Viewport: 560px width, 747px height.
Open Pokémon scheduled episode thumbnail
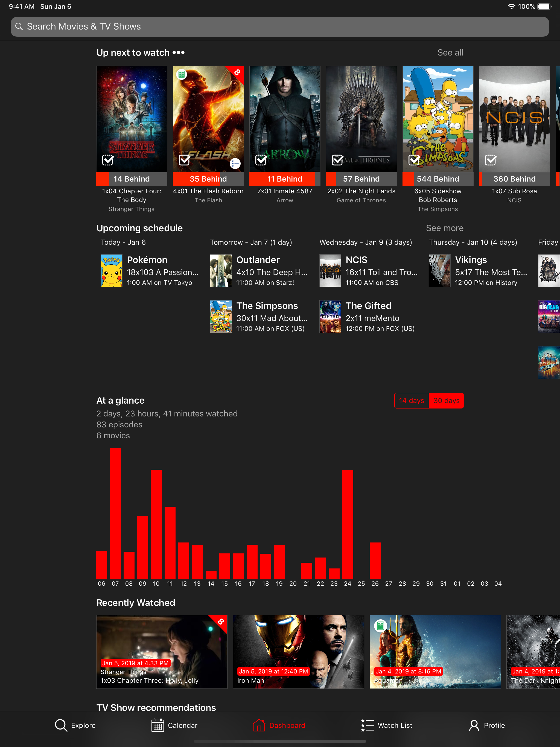pos(112,271)
